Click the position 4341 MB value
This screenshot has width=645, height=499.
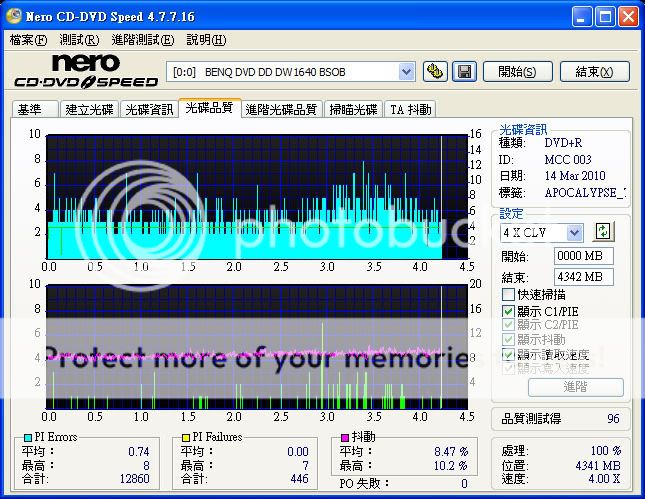[x=598, y=465]
